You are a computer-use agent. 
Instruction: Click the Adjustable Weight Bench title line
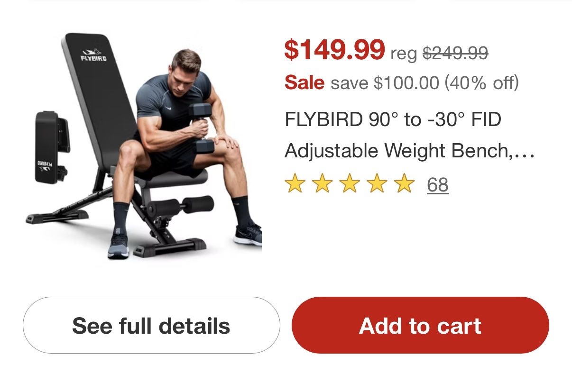[x=410, y=151]
